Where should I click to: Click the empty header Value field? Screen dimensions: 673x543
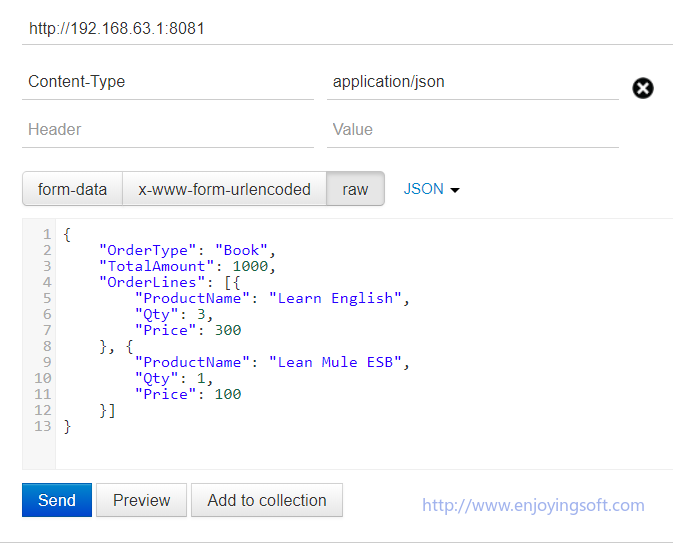472,130
